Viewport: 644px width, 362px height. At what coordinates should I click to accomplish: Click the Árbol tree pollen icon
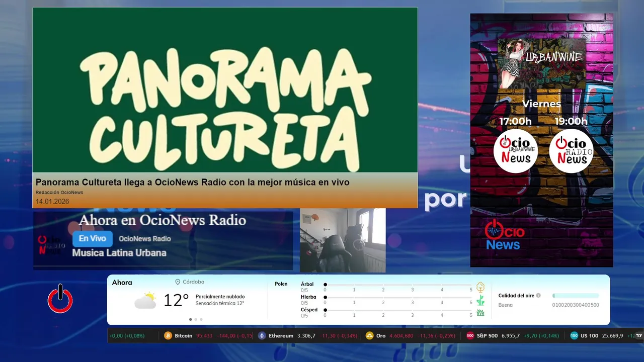pos(480,287)
